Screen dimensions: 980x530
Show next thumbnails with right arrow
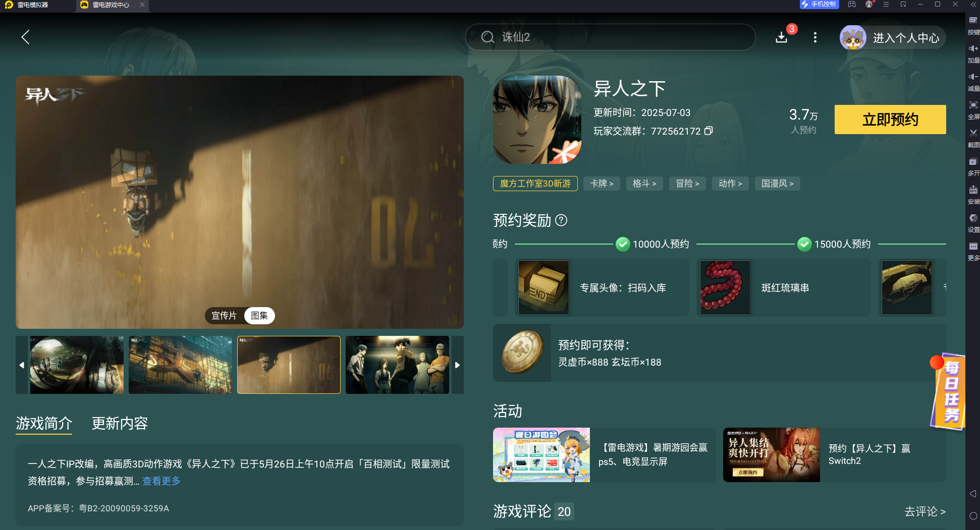tap(457, 365)
